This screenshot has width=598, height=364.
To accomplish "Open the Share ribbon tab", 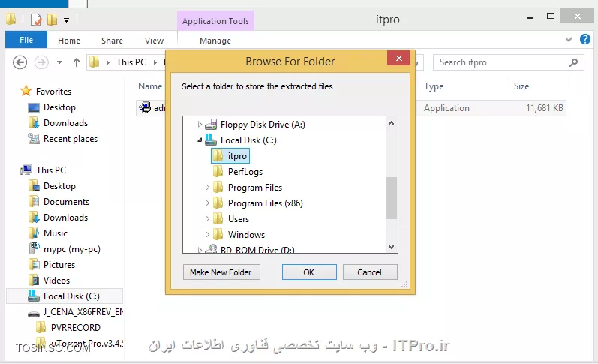I will click(x=112, y=41).
